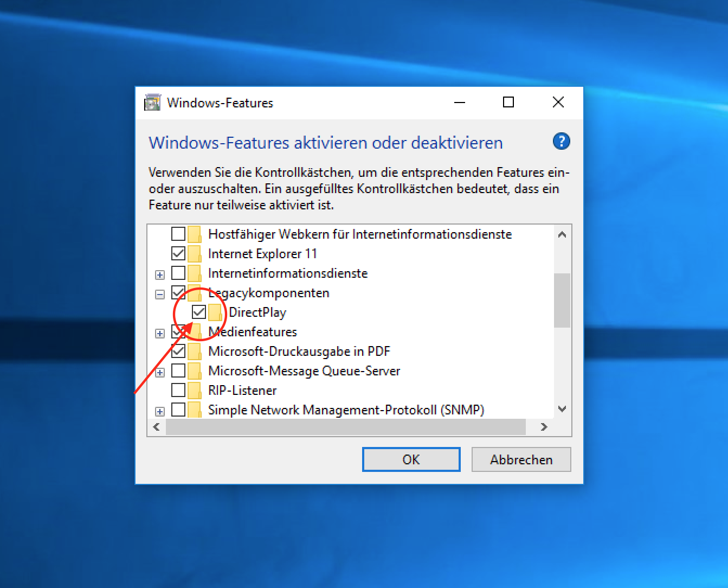Click the folder icon beside DirectPlay
This screenshot has height=588, width=728.
(x=215, y=312)
